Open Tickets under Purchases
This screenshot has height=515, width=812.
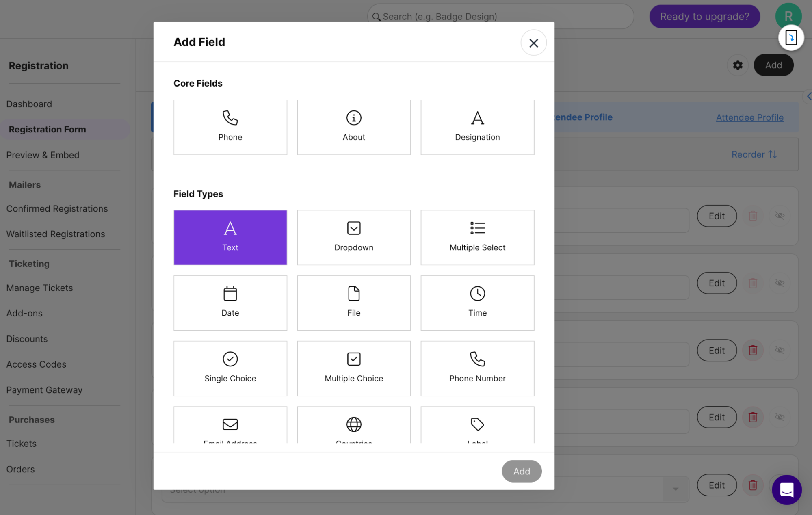21,444
